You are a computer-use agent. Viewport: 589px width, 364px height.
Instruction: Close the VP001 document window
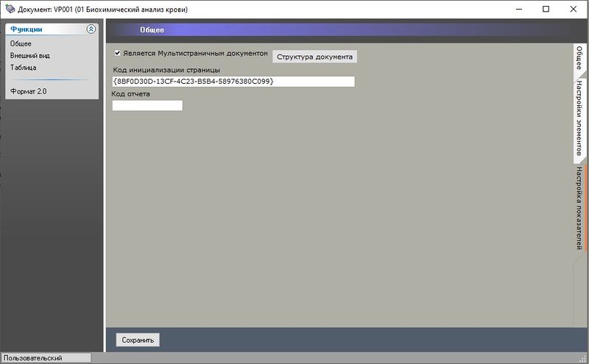[x=573, y=9]
